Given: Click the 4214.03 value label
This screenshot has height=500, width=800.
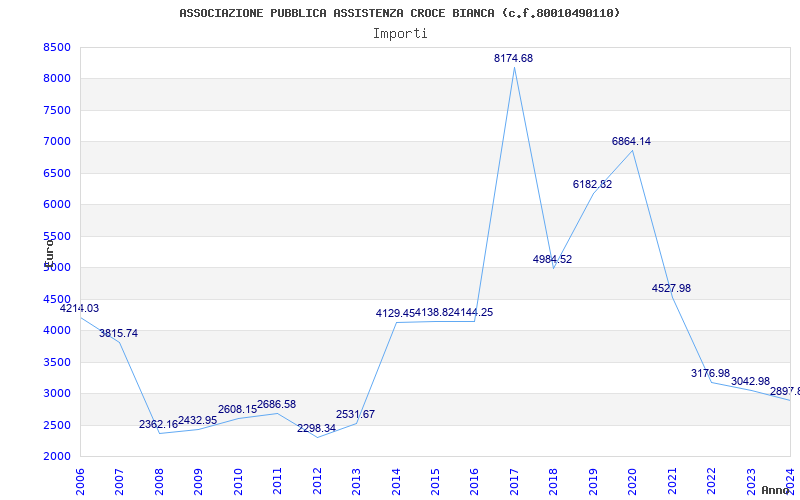Looking at the screenshot, I should tap(80, 308).
